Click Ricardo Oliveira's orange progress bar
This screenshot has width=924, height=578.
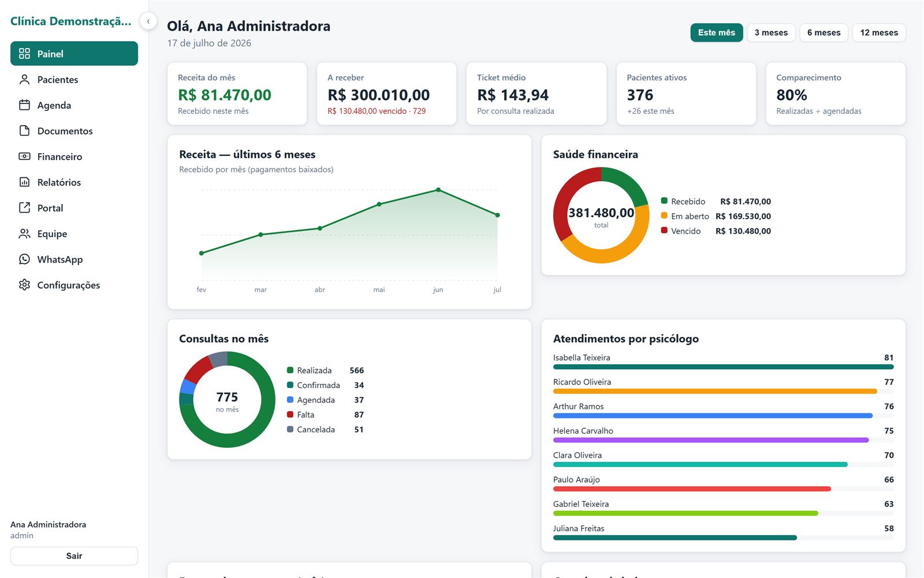[x=715, y=391]
